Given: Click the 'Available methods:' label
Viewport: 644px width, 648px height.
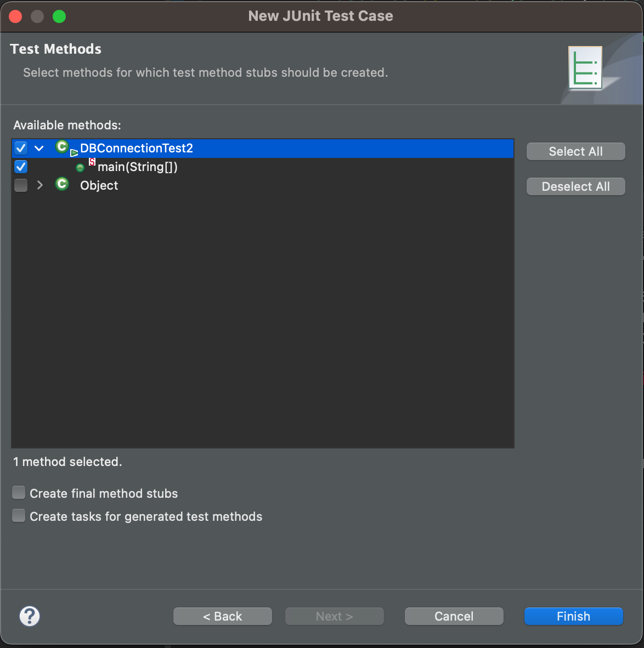Looking at the screenshot, I should (x=67, y=125).
